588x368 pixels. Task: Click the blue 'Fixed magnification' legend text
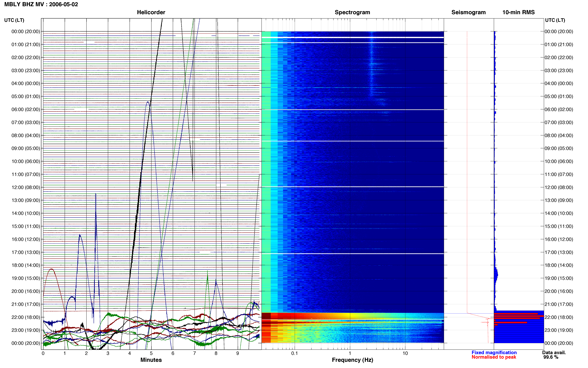click(x=494, y=352)
